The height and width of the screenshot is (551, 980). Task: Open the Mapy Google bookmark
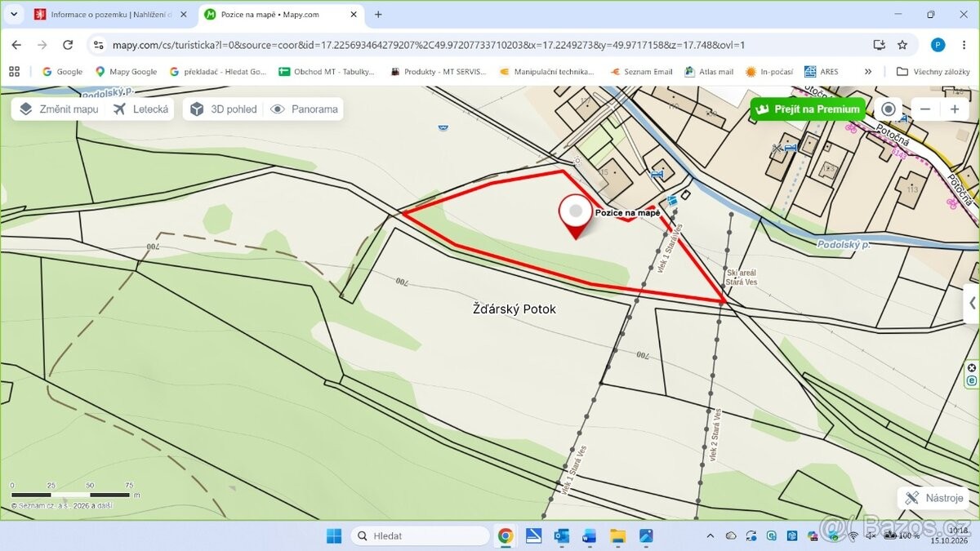click(126, 71)
